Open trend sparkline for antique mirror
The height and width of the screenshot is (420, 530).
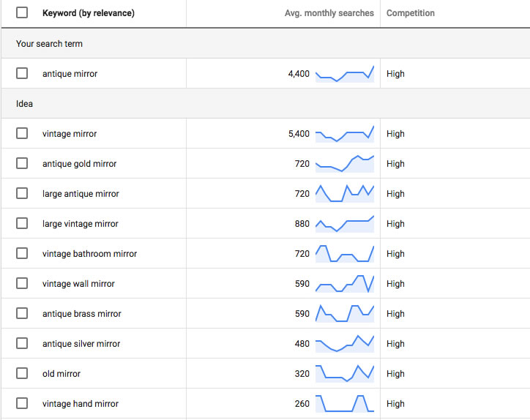pyautogui.click(x=345, y=74)
